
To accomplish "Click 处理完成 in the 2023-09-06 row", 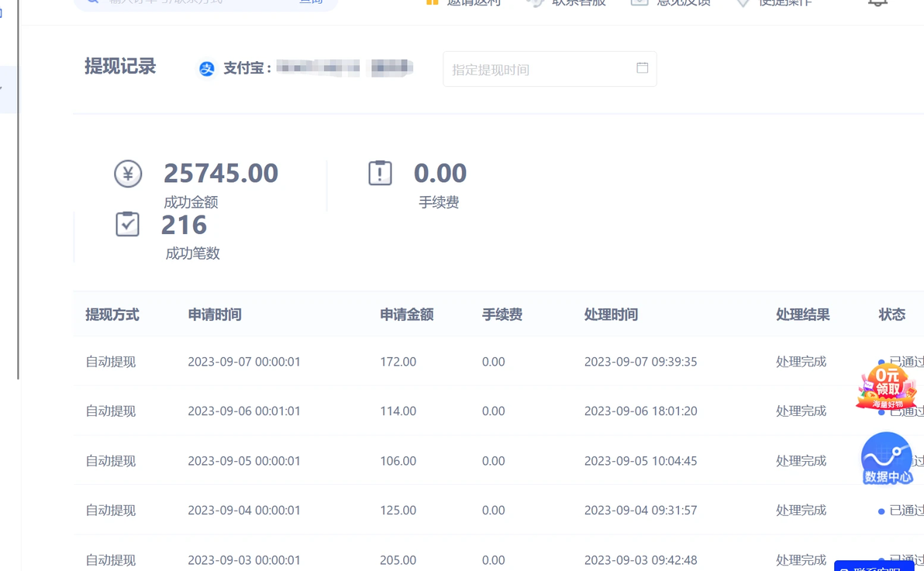I will 801,411.
